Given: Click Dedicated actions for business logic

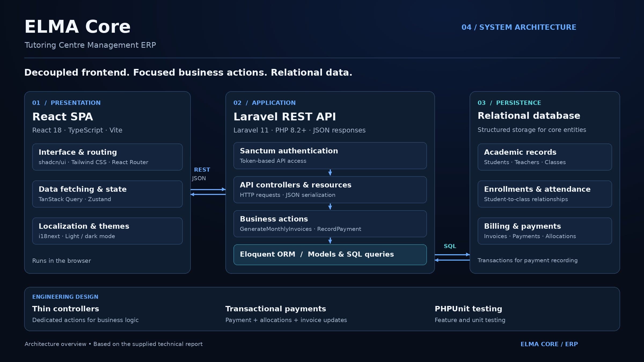Looking at the screenshot, I should [x=85, y=320].
